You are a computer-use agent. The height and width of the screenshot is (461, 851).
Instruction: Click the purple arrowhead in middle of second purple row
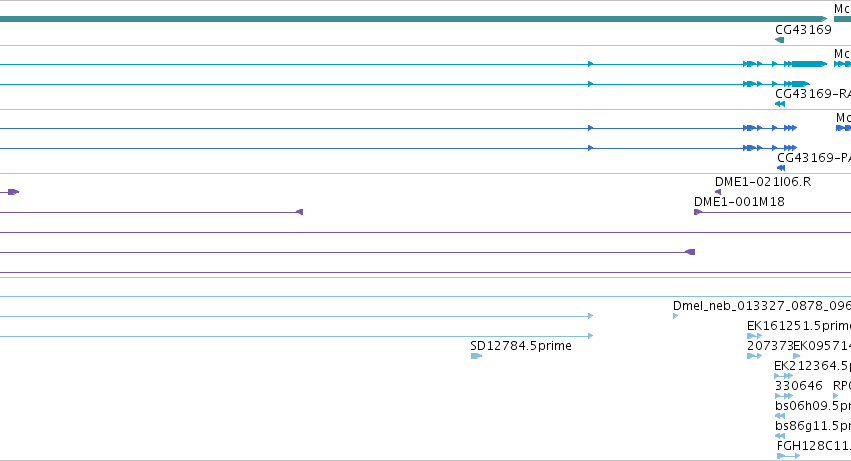coord(299,212)
